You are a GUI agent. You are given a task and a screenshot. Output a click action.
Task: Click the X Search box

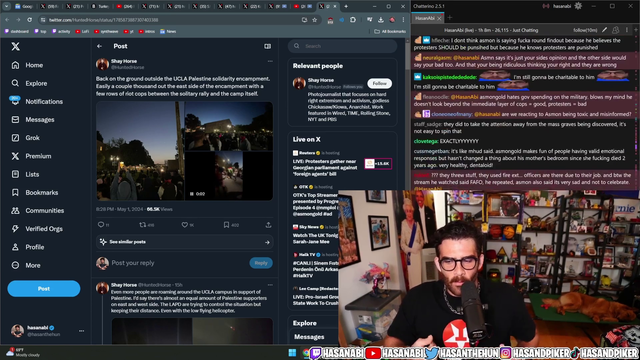[342, 46]
